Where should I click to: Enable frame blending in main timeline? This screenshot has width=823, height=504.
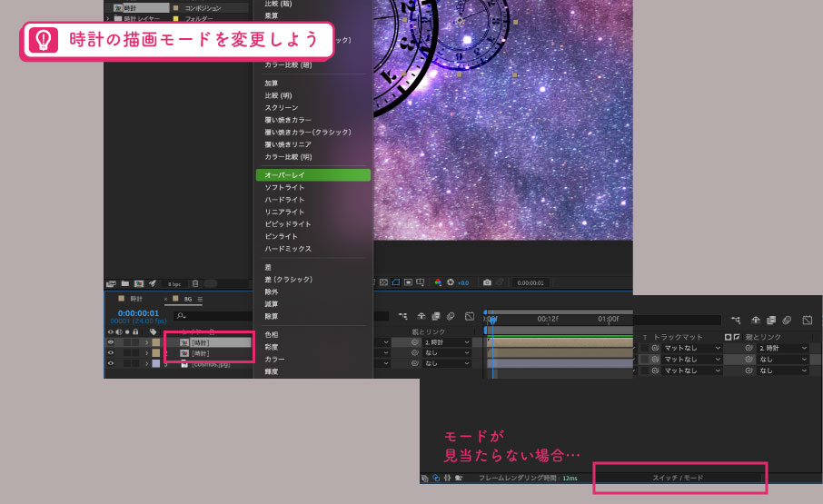pos(436,316)
